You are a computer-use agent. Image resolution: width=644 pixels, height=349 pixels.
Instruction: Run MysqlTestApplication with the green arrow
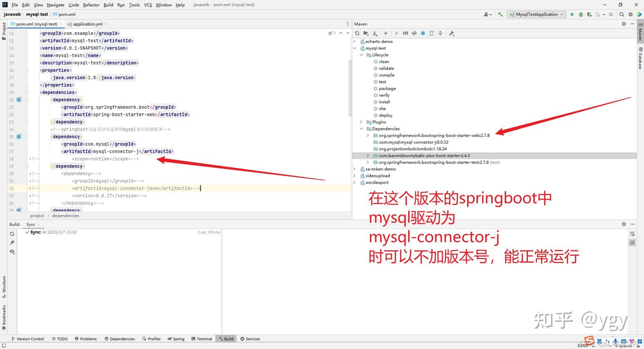click(572, 14)
